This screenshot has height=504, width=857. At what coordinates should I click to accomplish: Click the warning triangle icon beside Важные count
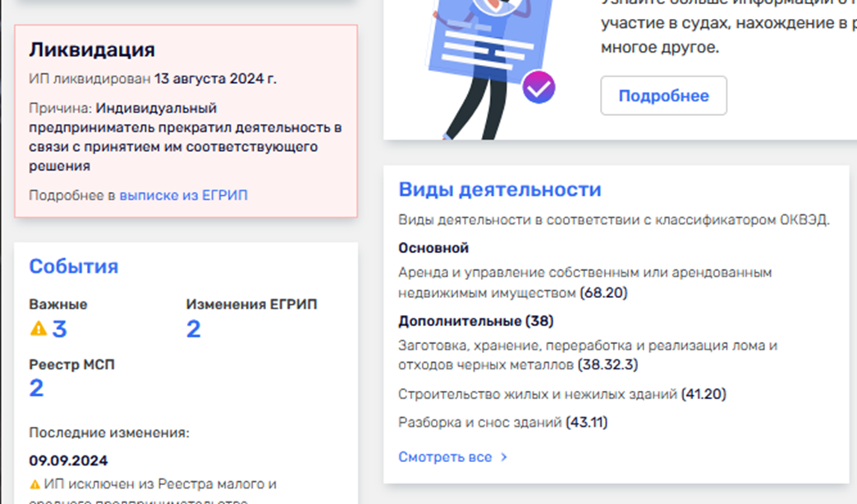point(38,329)
